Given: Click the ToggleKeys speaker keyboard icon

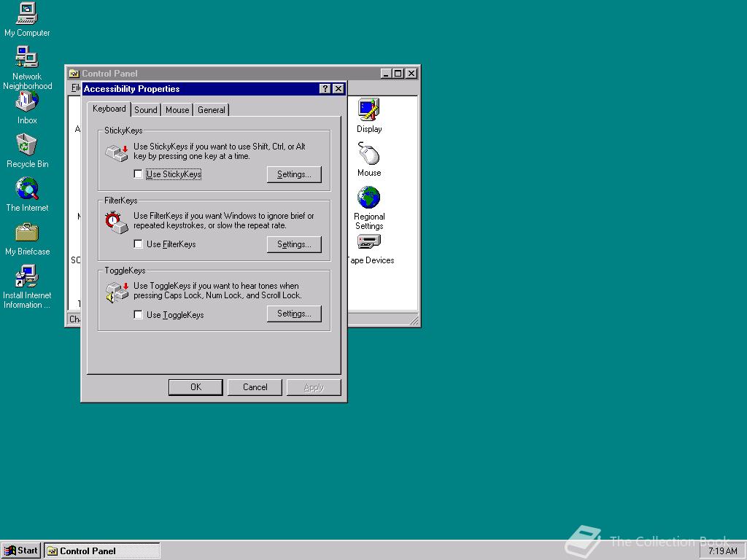Looking at the screenshot, I should click(117, 292).
